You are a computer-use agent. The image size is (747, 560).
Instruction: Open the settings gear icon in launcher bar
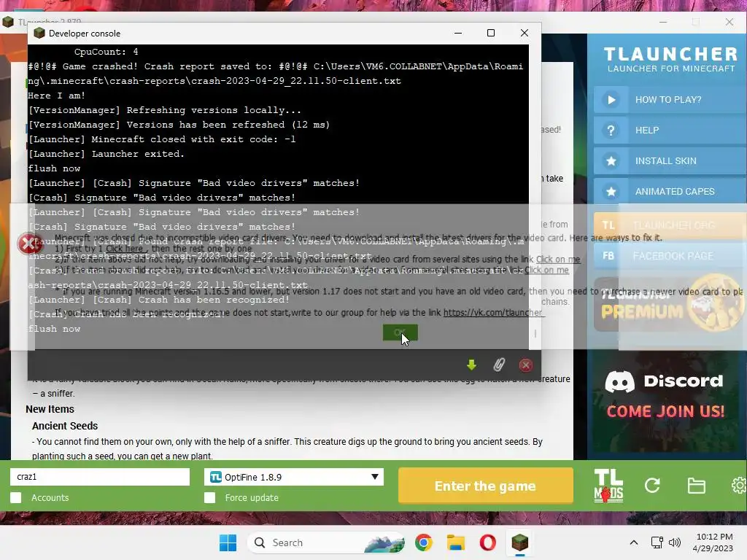(740, 486)
